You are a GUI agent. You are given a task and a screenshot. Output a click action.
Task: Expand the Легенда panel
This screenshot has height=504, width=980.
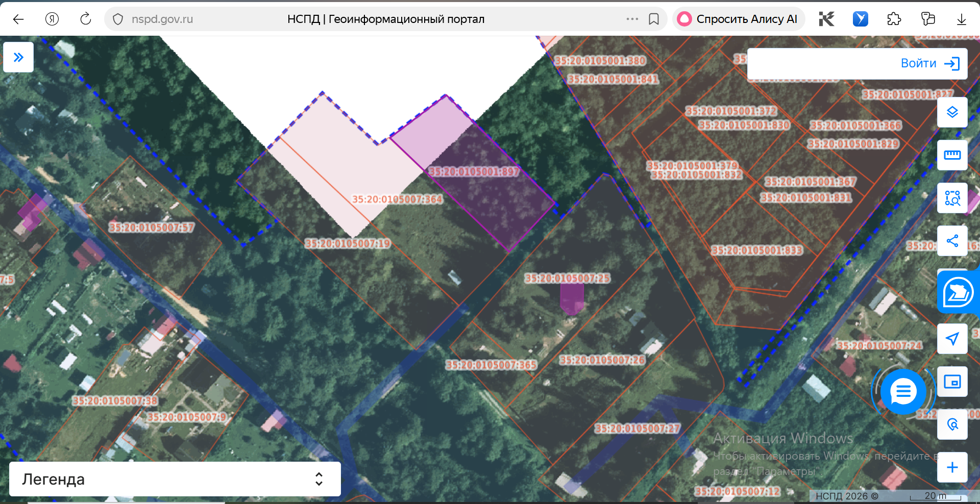click(x=175, y=479)
